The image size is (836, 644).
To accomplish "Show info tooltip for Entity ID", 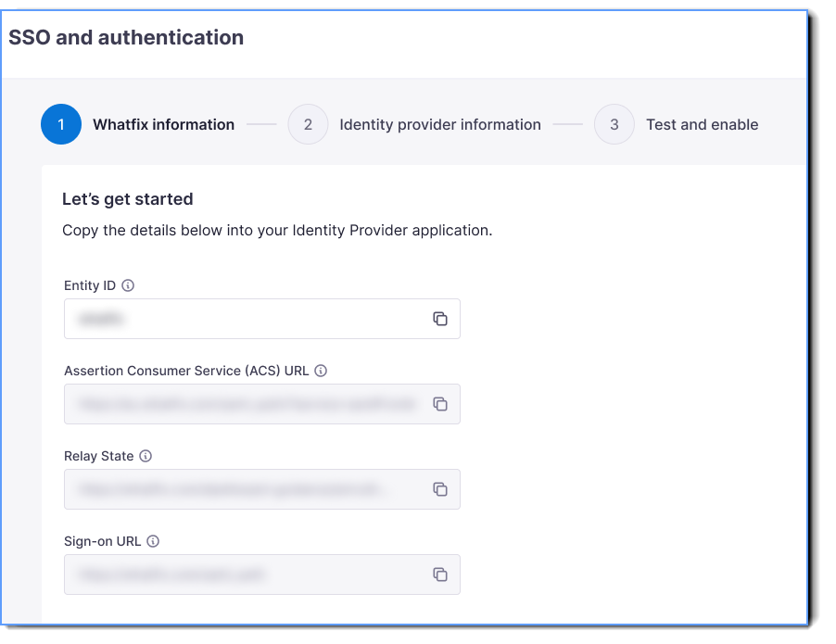I will tap(128, 285).
